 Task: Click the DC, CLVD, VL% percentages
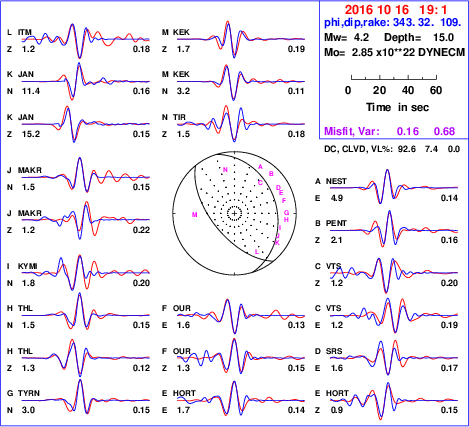pyautogui.click(x=392, y=149)
